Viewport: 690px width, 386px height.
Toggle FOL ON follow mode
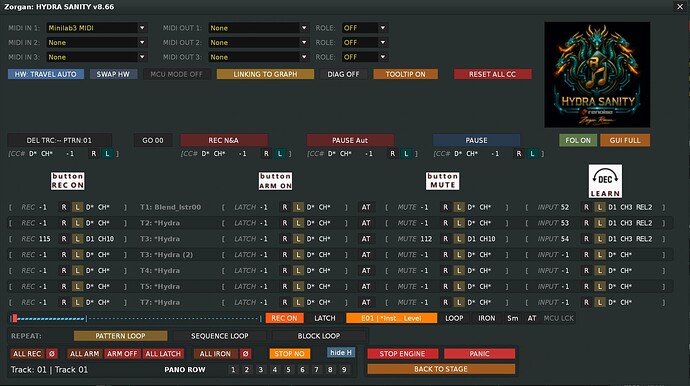coord(578,140)
